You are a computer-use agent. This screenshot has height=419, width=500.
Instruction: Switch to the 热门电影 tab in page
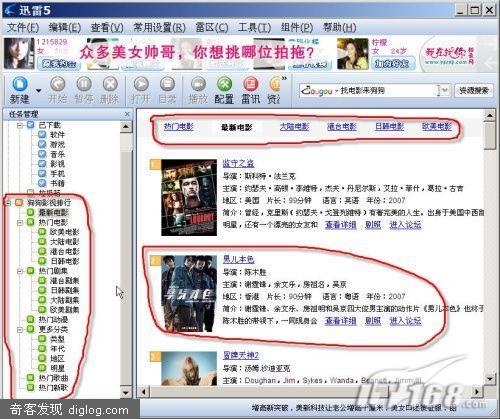(x=179, y=127)
